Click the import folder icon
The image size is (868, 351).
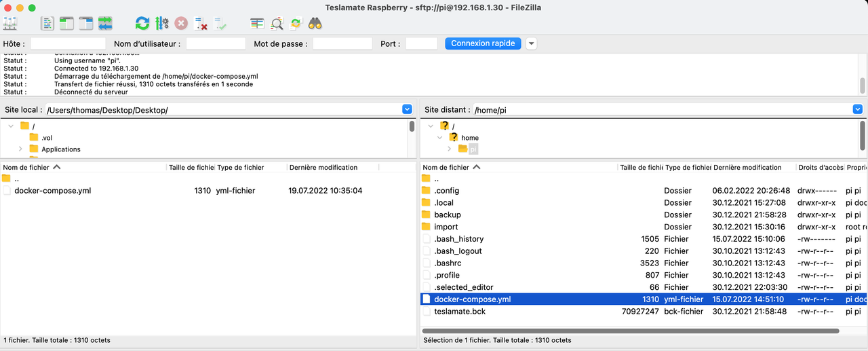pyautogui.click(x=426, y=227)
